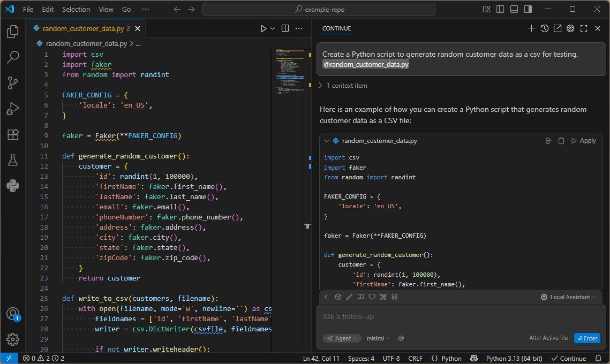Click the Ask a follow-up input
The height and width of the screenshot is (364, 610).
click(462, 316)
